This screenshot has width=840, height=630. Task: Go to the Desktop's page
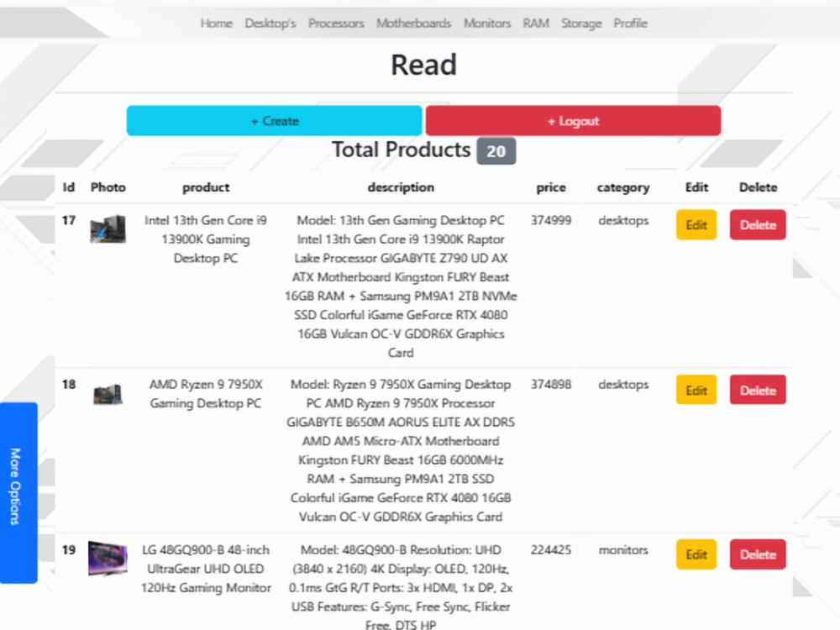270,23
